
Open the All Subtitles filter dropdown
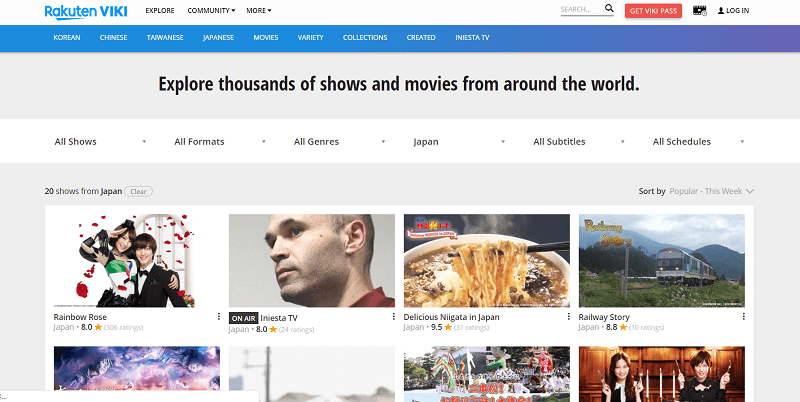579,142
